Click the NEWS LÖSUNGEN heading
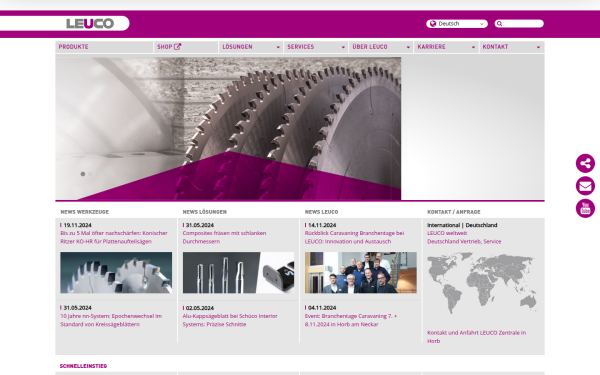The width and height of the screenshot is (600, 375). pos(205,212)
